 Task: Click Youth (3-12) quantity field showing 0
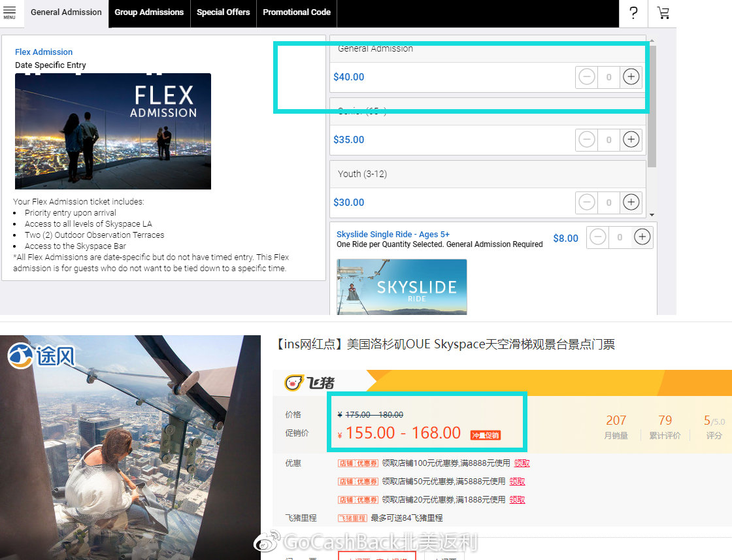[608, 203]
